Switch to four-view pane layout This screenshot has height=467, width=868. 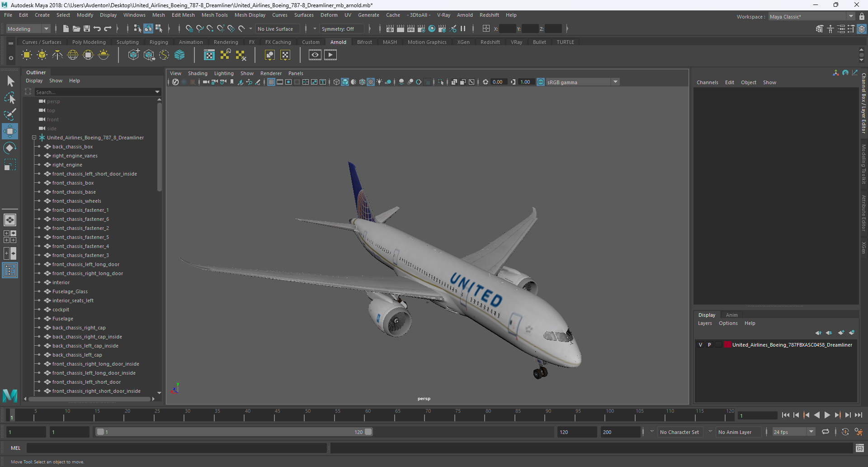[x=10, y=237]
